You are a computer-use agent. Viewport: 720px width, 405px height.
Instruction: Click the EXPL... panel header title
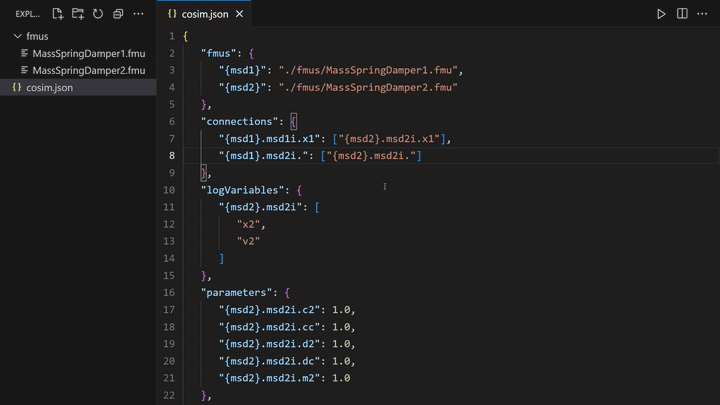pyautogui.click(x=28, y=14)
